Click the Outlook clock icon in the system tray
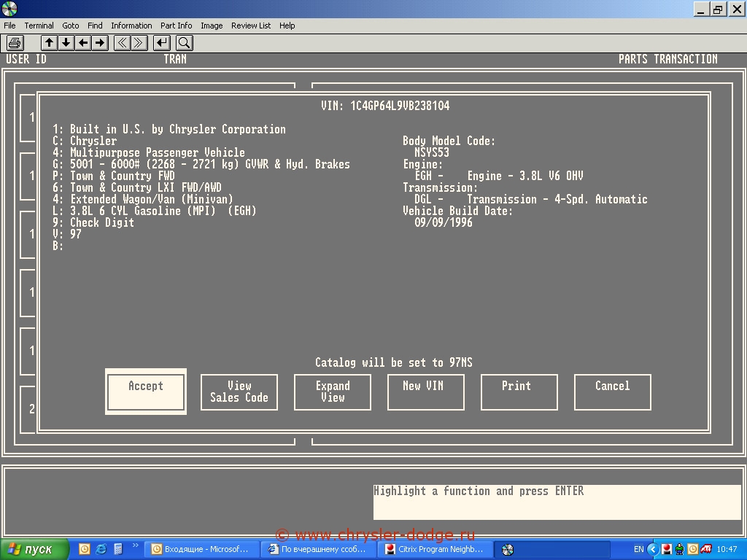Image resolution: width=747 pixels, height=560 pixels. pos(693,550)
